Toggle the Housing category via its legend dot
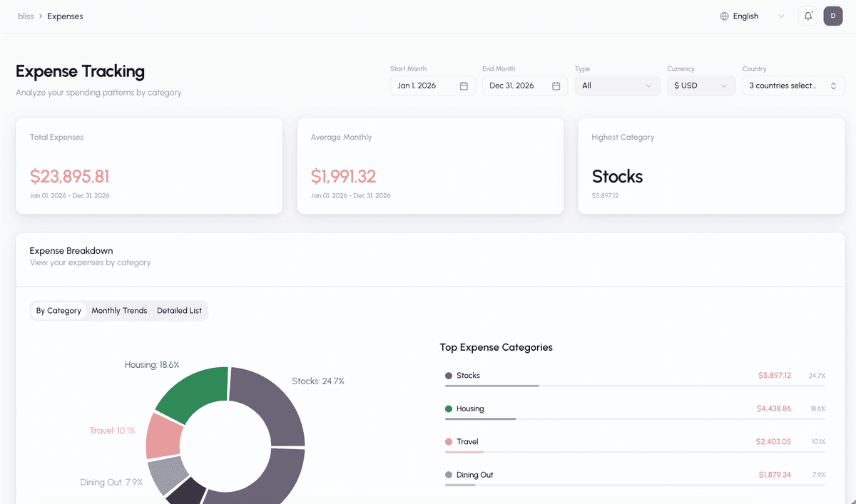This screenshot has width=856, height=504. point(449,408)
